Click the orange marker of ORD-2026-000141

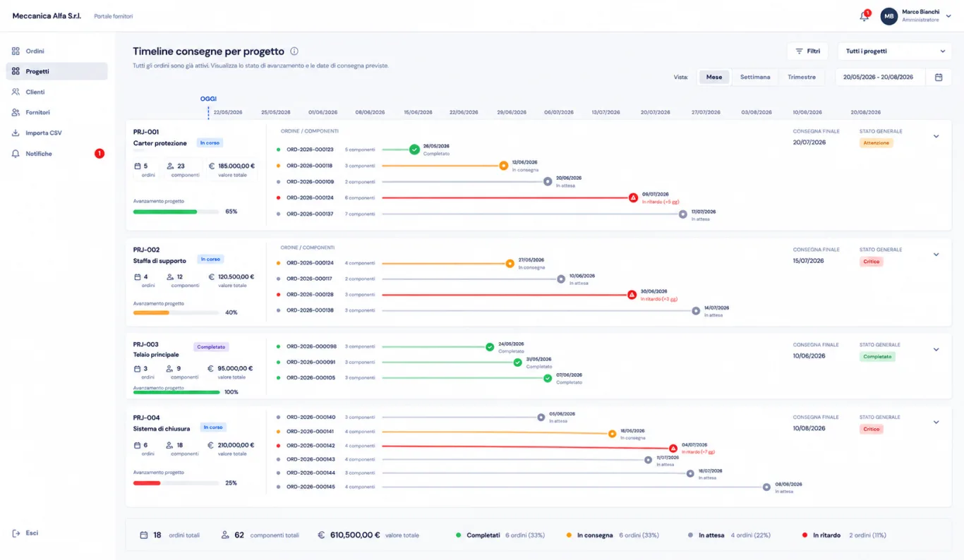pos(613,434)
